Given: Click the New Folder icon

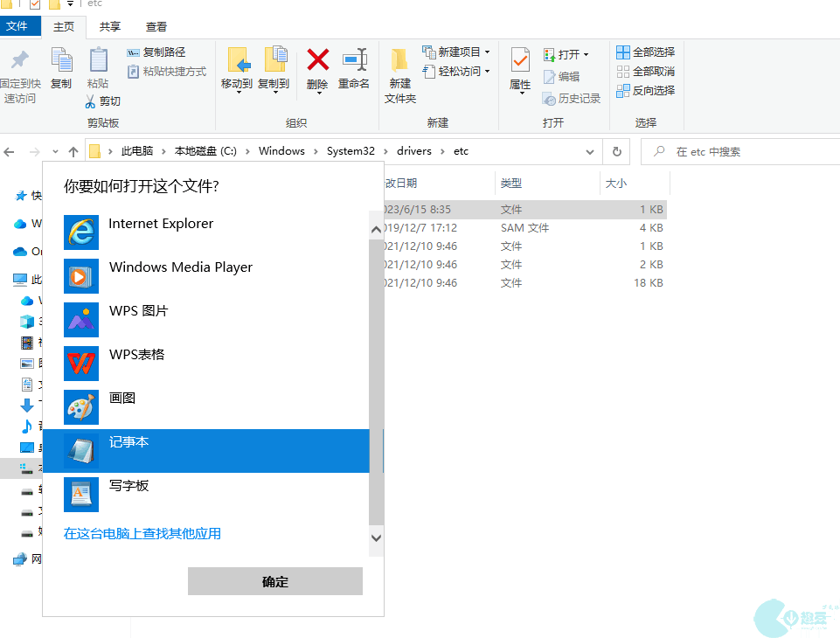Looking at the screenshot, I should (x=399, y=61).
